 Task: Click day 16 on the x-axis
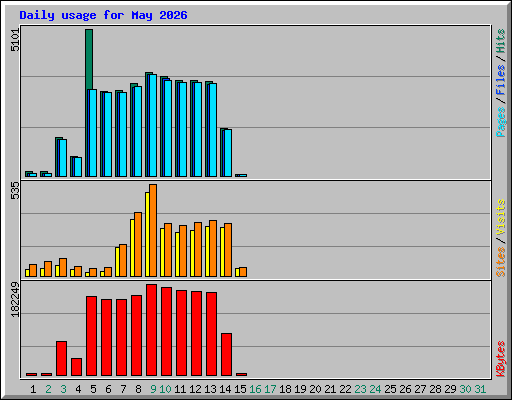point(255,389)
